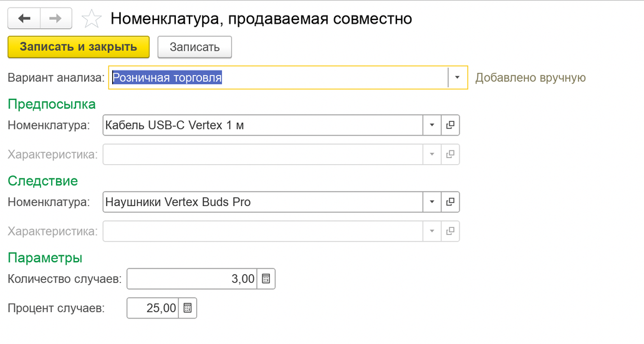Click the Предпосылка Характеристика empty field
644x344 pixels.
(262, 154)
